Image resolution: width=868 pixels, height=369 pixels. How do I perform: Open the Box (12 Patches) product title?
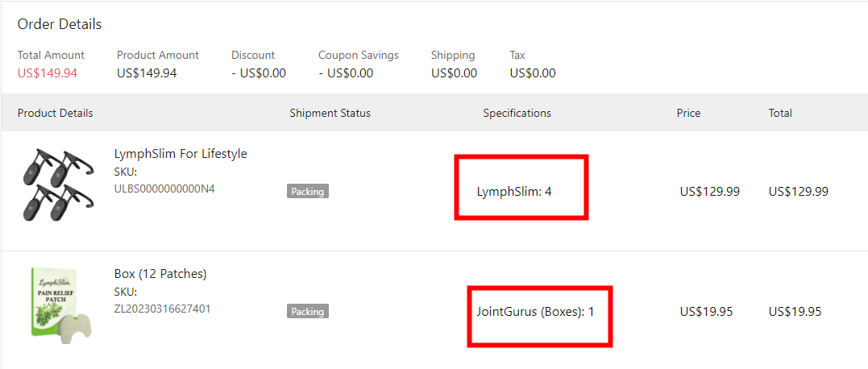(x=160, y=274)
